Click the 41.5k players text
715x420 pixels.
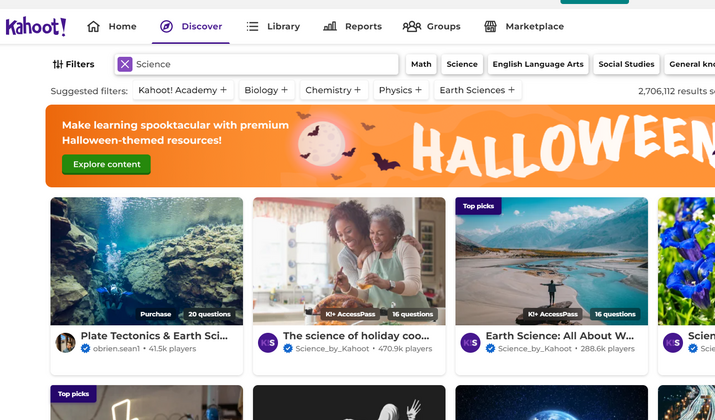(172, 348)
